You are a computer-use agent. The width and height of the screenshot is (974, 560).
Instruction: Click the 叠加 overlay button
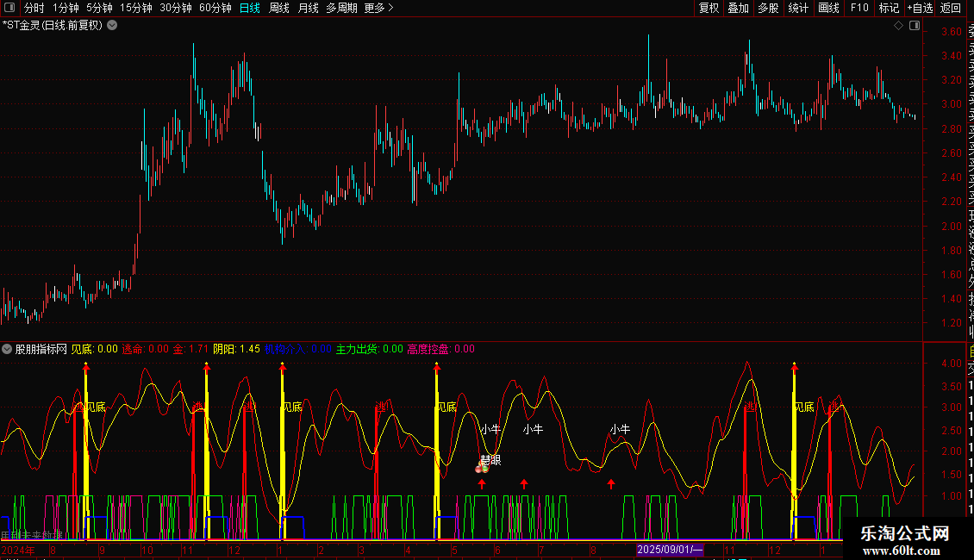739,8
